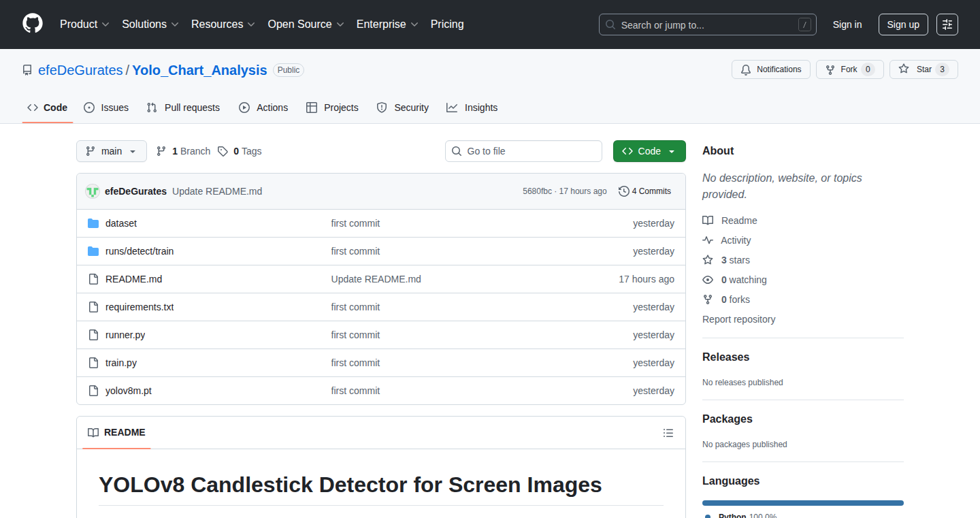980x518 pixels.
Task: Click the star icon beside 3 stars
Action: click(708, 260)
